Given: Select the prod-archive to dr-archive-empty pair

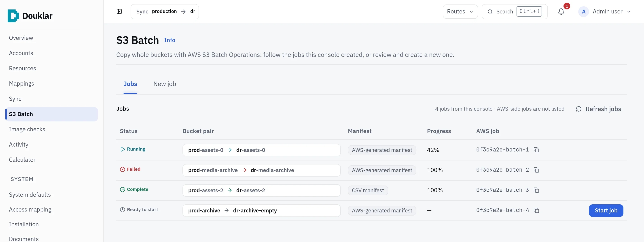Looking at the screenshot, I should [x=261, y=211].
